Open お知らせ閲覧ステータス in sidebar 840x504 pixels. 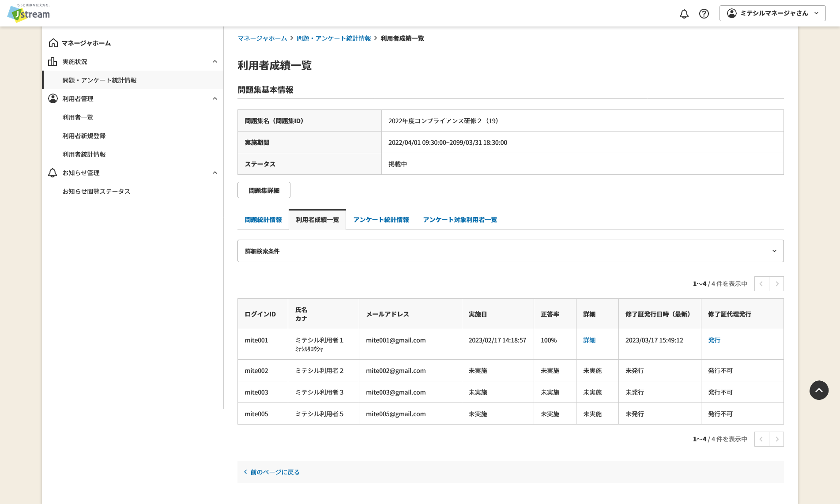(132, 191)
